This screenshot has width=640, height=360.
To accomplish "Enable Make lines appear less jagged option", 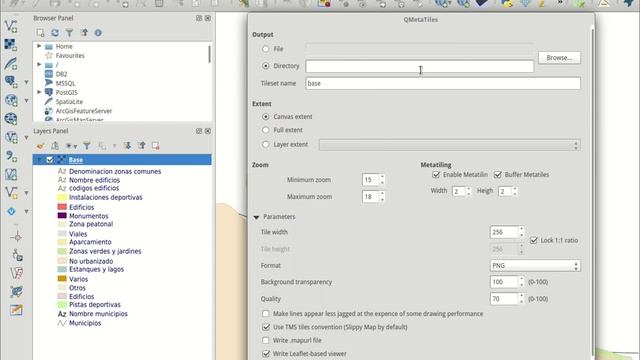I will pos(266,314).
